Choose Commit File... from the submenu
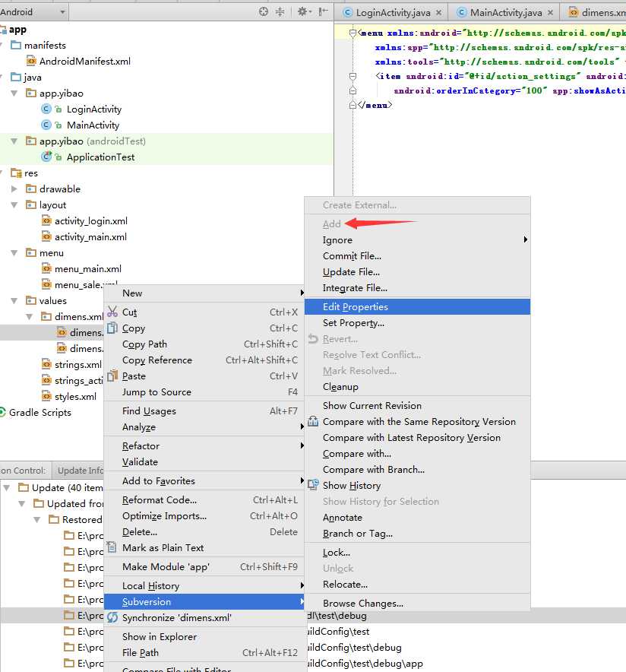The image size is (626, 672). click(352, 256)
